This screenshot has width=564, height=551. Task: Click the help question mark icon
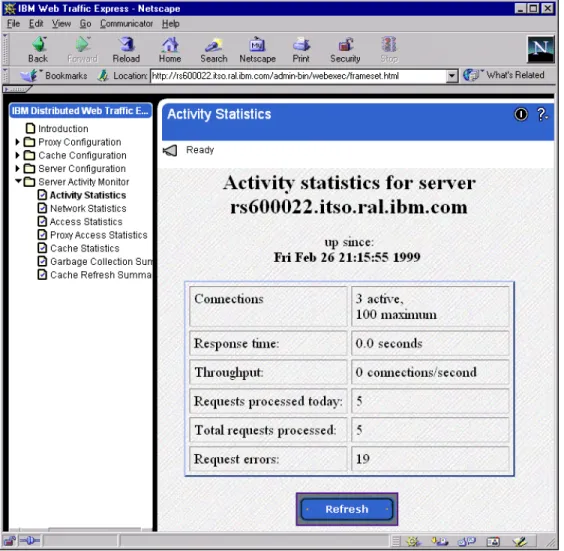(542, 114)
